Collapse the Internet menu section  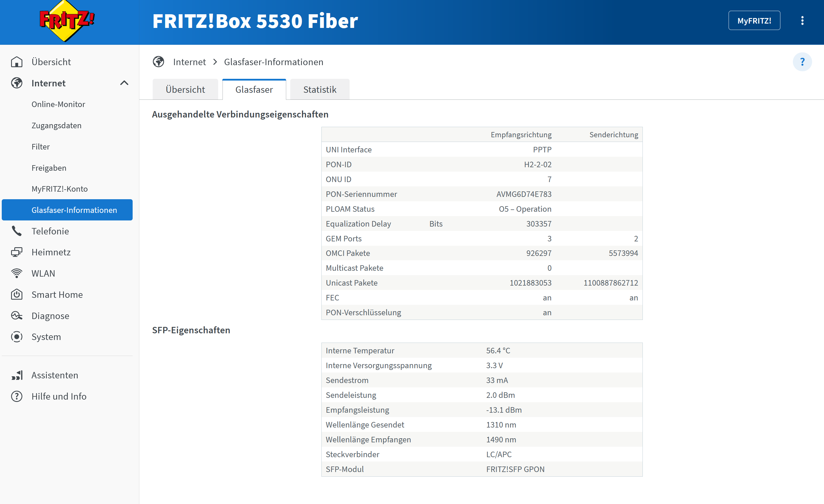[x=124, y=83]
